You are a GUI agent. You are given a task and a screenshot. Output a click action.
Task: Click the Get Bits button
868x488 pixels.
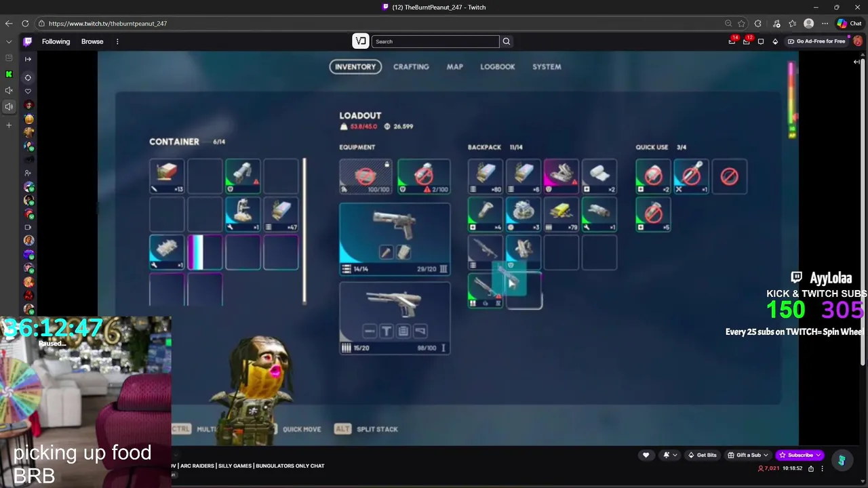[702, 455]
